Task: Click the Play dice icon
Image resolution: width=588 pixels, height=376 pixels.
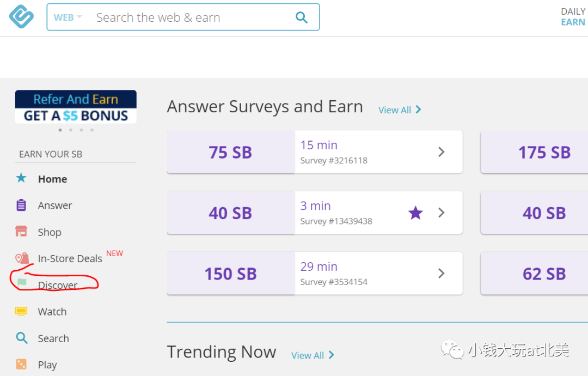Action: click(x=21, y=365)
